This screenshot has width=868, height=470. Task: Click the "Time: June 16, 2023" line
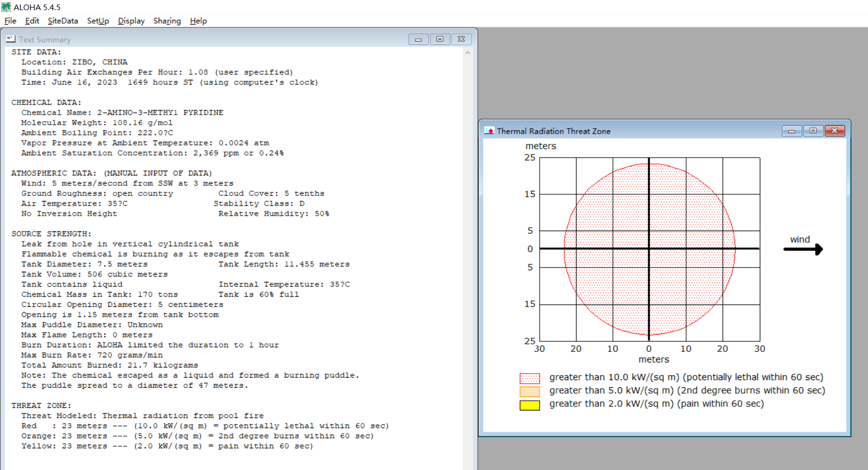click(170, 82)
